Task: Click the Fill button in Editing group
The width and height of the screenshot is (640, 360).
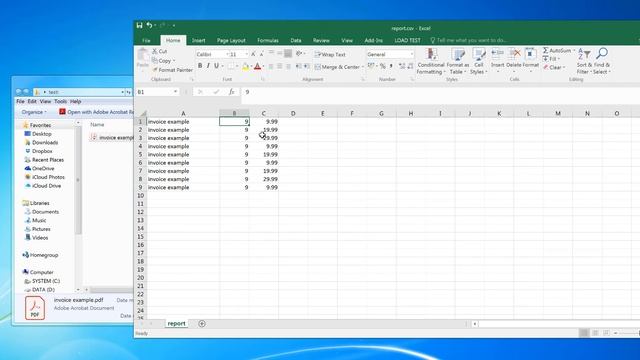Action: click(x=550, y=59)
